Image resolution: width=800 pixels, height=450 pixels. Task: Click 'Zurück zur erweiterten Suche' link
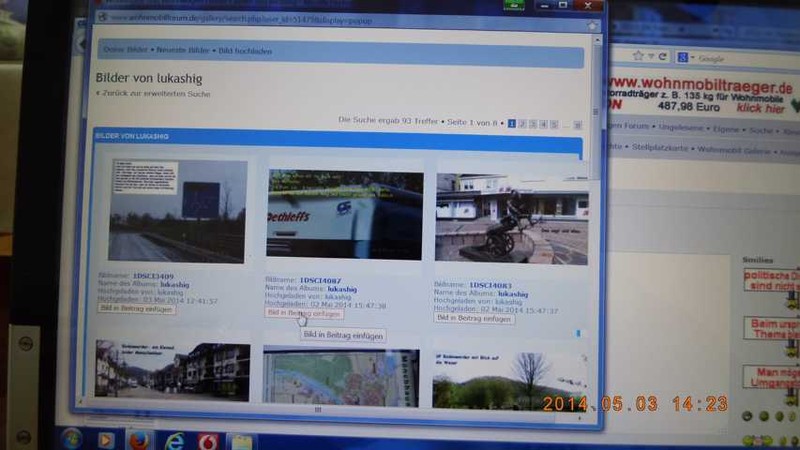[156, 94]
